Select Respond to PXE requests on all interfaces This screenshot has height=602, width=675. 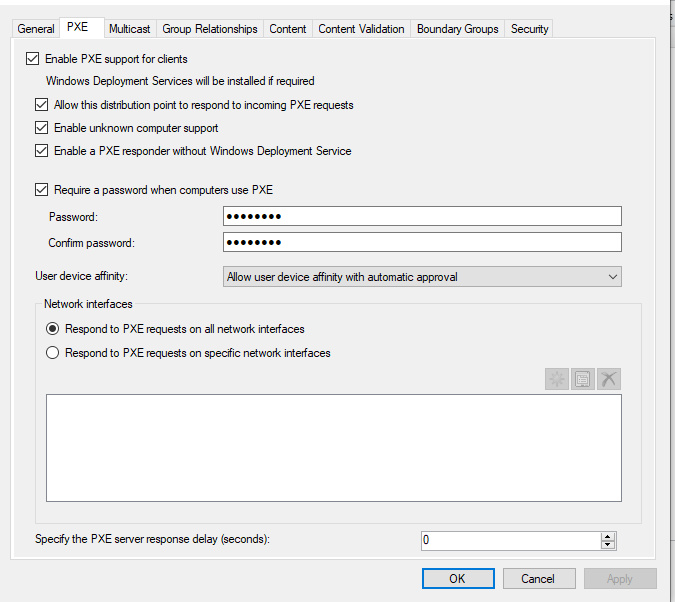pos(53,329)
